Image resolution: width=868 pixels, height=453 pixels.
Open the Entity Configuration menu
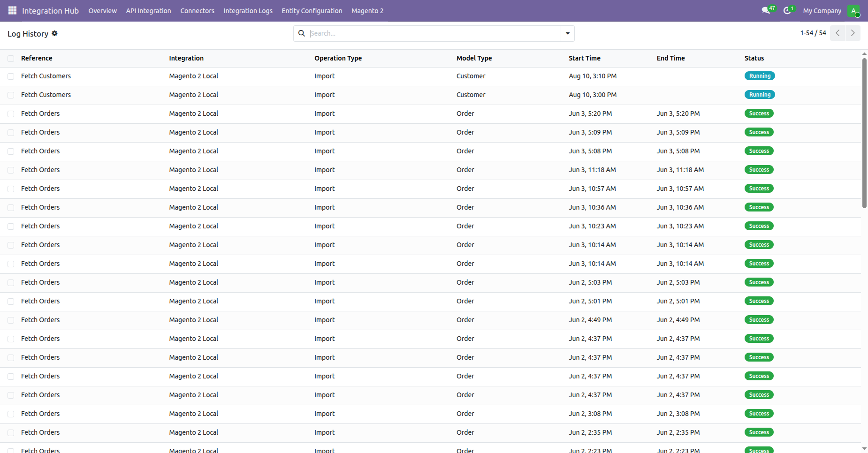[x=312, y=11]
